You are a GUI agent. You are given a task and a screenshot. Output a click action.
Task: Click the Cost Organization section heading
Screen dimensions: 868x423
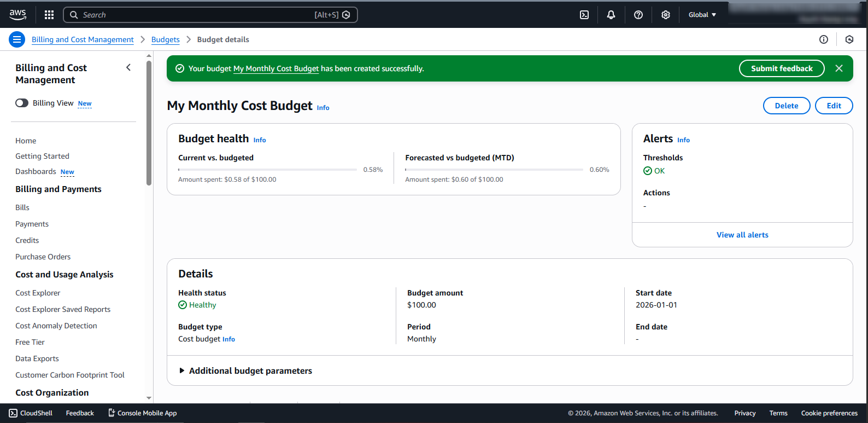[x=52, y=392]
